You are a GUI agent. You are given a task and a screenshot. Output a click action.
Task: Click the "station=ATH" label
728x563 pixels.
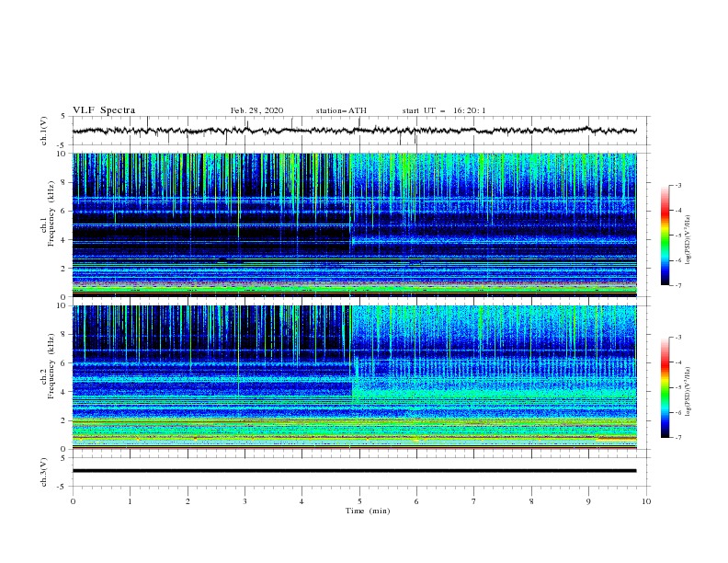click(x=341, y=110)
